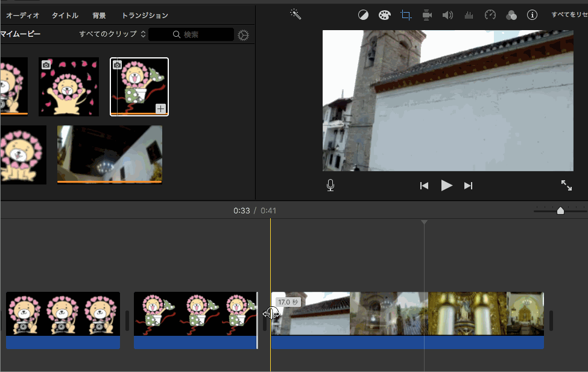Toggle voiceover recording with the microphone
Screen dimensions: 588x372
coord(330,186)
